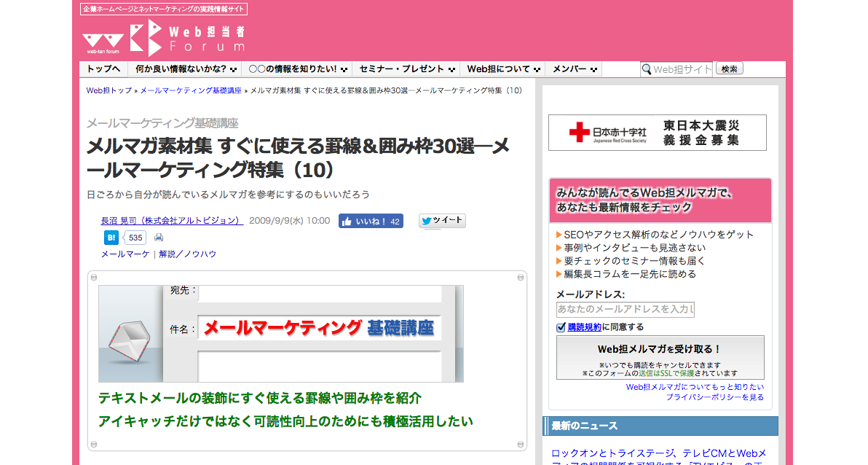Image resolution: width=868 pixels, height=465 pixels.
Task: Click the printer icon beside bookmark count
Action: click(159, 238)
